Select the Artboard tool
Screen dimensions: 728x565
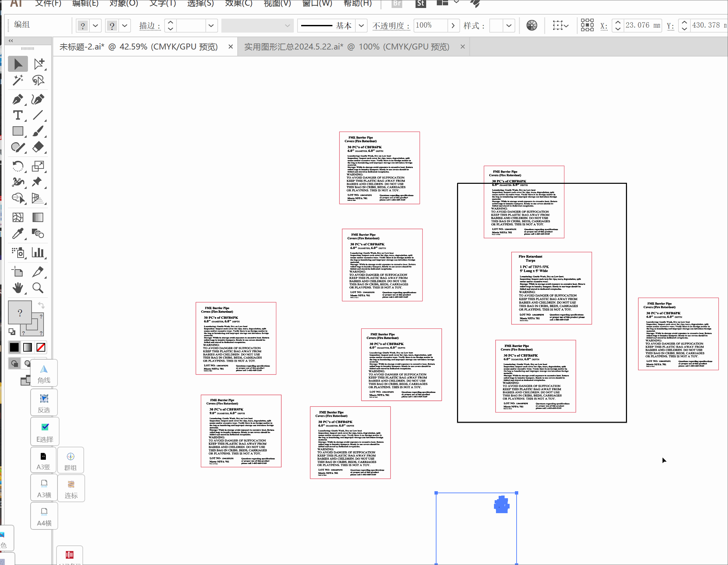click(18, 272)
